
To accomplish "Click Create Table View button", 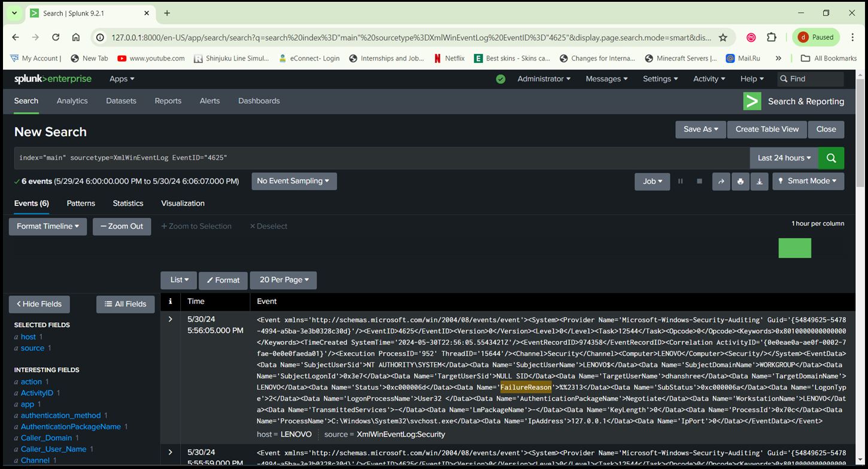I will click(766, 129).
